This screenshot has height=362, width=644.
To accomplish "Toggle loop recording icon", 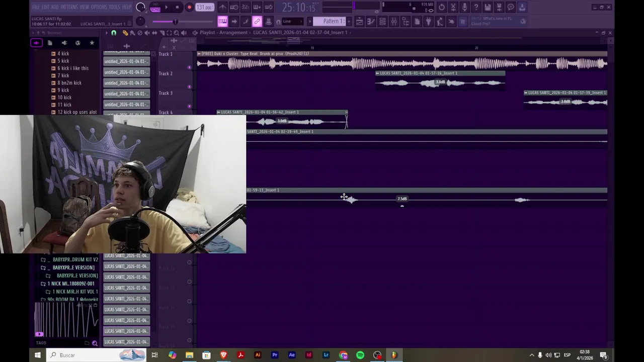I will click(269, 7).
